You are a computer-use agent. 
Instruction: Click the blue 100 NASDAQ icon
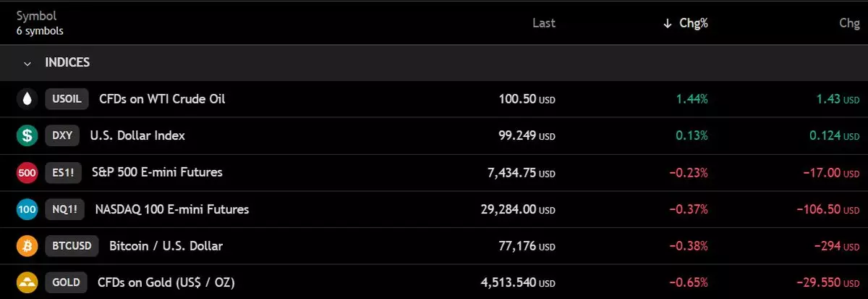tap(27, 209)
